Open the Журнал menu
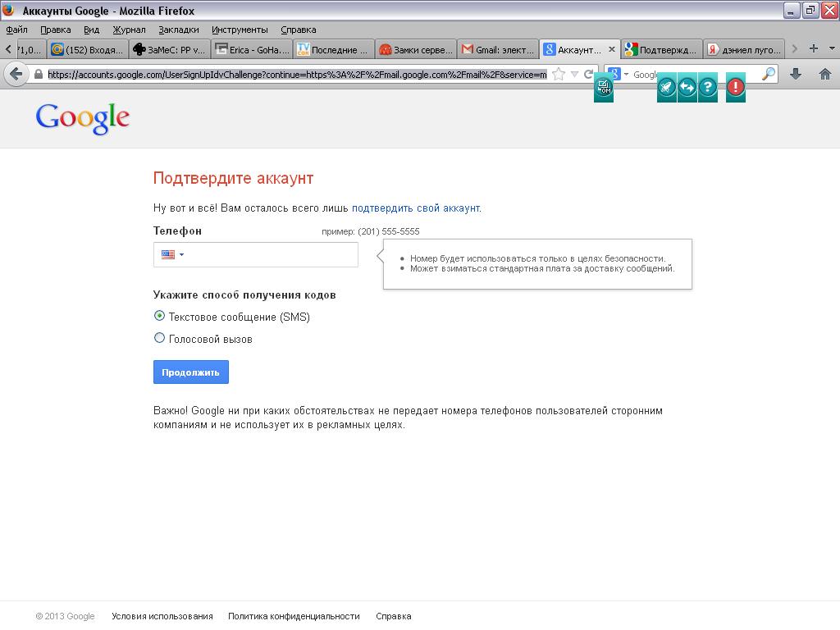The width and height of the screenshot is (840, 630). (x=129, y=30)
